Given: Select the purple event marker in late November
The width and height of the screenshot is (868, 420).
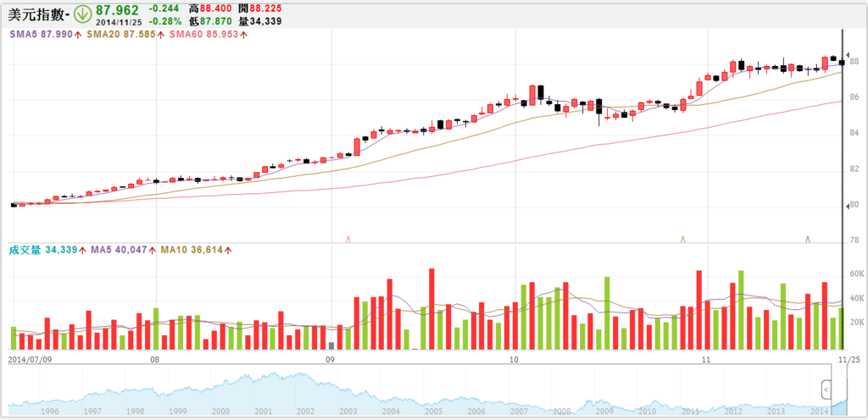Looking at the screenshot, I should (808, 240).
